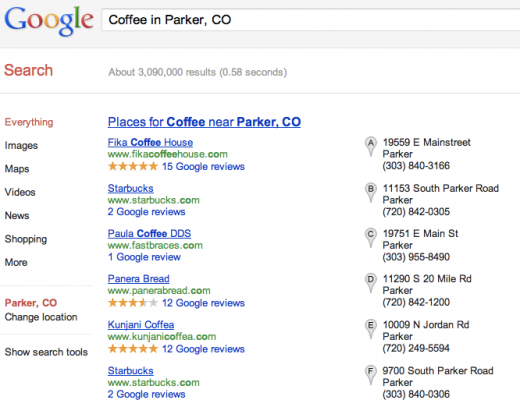Switch to Images results
This screenshot has height=407, width=520.
point(21,146)
